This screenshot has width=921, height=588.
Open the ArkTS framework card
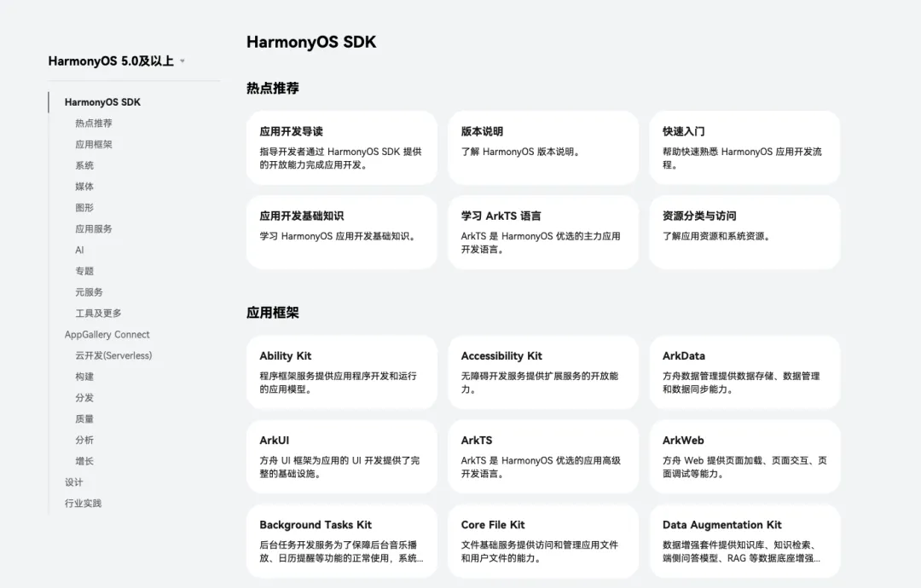coord(543,457)
